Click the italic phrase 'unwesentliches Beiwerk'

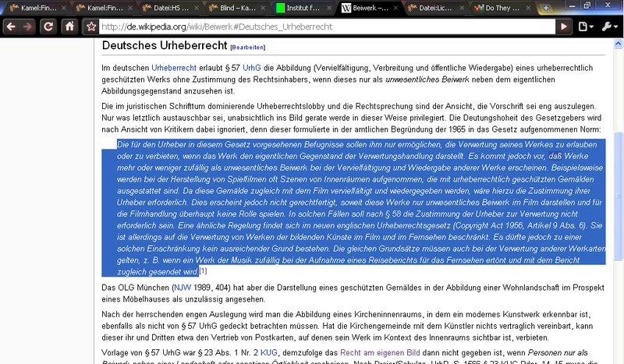tap(427, 80)
